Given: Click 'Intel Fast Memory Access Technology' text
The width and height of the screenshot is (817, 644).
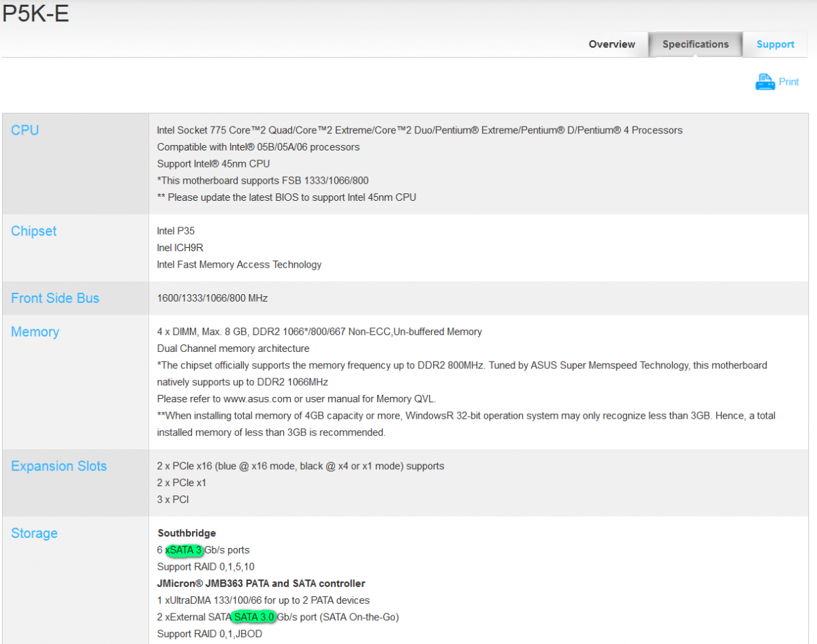Looking at the screenshot, I should [x=239, y=264].
